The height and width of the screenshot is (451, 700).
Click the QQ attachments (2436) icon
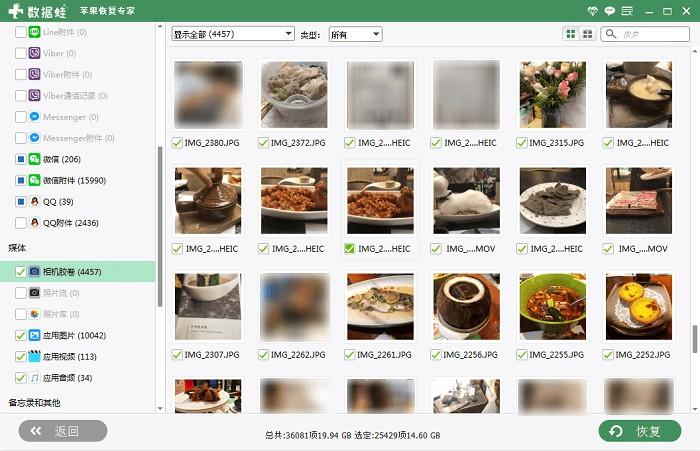[34, 223]
